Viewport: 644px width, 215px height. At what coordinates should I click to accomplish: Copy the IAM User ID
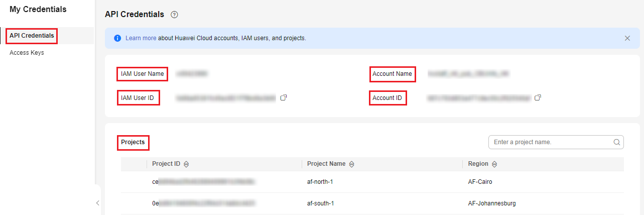[x=283, y=97]
